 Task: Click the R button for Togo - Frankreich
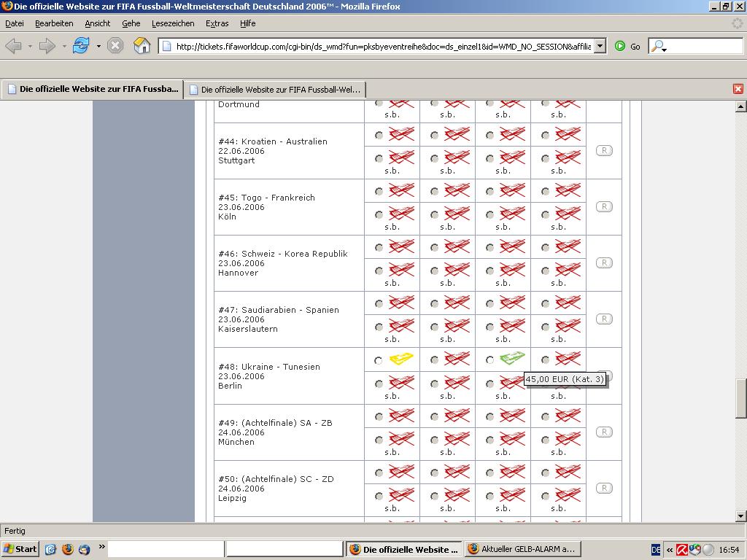[x=604, y=207]
